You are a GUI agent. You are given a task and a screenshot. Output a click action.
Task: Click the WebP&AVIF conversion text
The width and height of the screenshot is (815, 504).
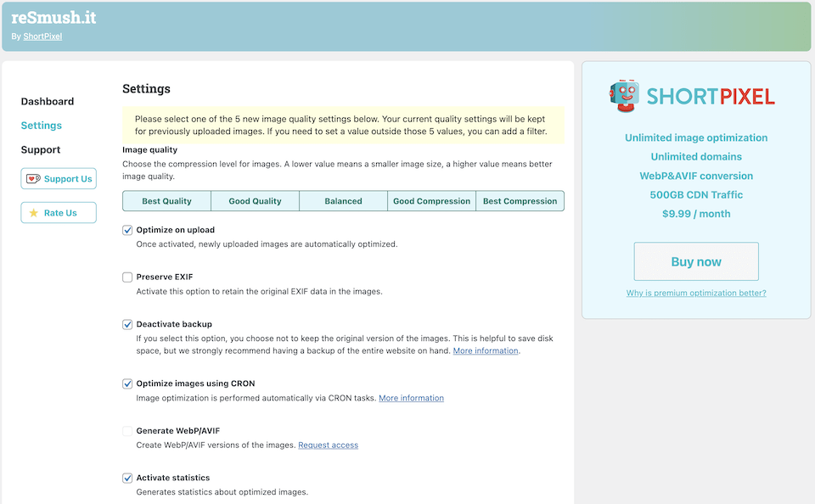pyautogui.click(x=696, y=176)
